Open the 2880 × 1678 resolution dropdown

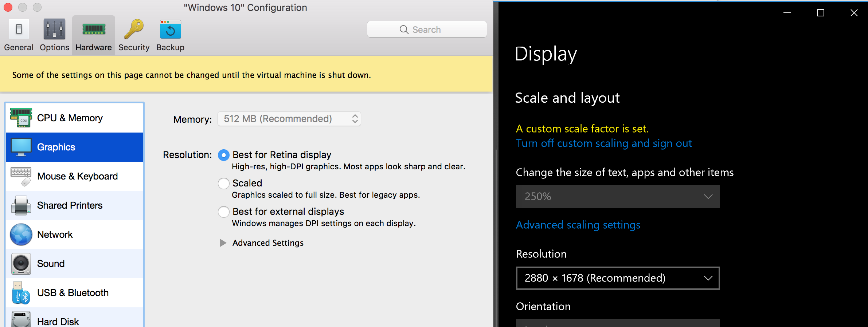pyautogui.click(x=618, y=278)
